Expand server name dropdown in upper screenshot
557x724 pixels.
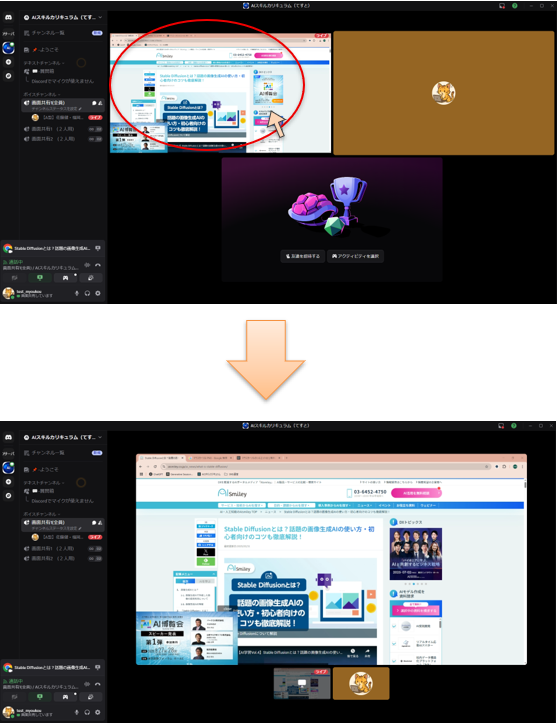(100, 18)
